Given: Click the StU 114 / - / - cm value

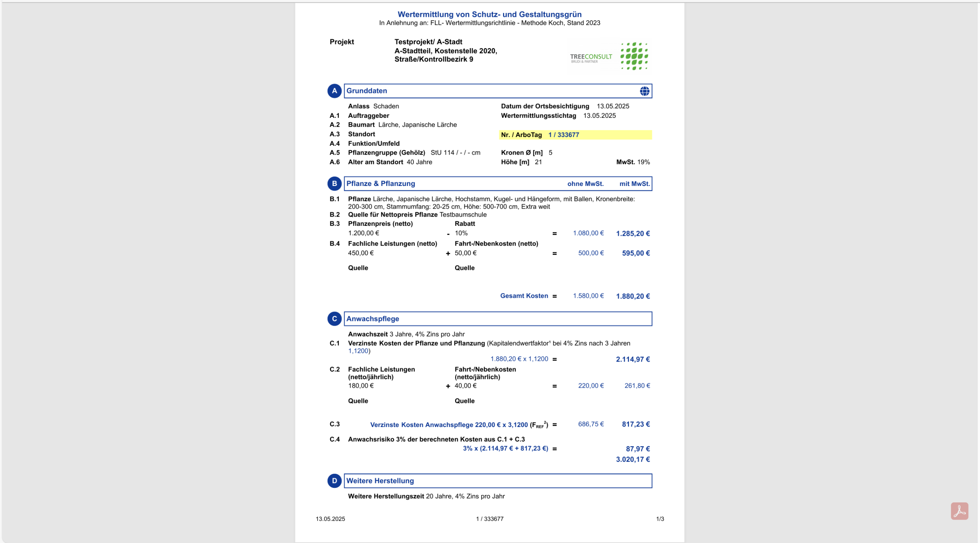Looking at the screenshot, I should [x=455, y=153].
